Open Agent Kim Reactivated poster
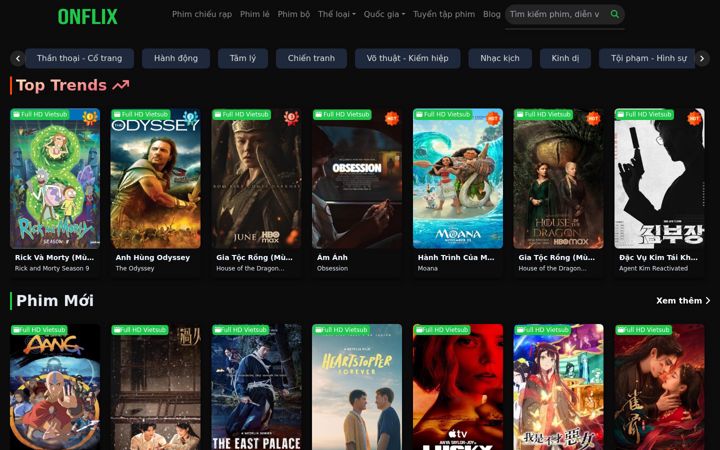The image size is (720, 450). pos(659,179)
